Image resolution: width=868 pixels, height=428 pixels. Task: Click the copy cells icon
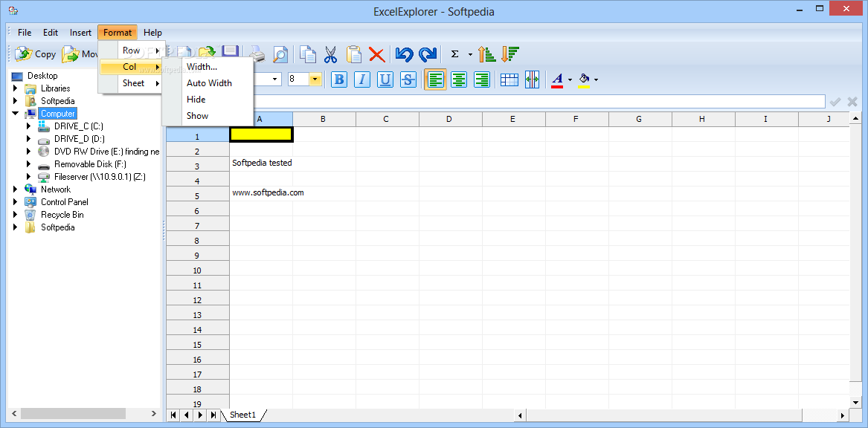click(307, 54)
